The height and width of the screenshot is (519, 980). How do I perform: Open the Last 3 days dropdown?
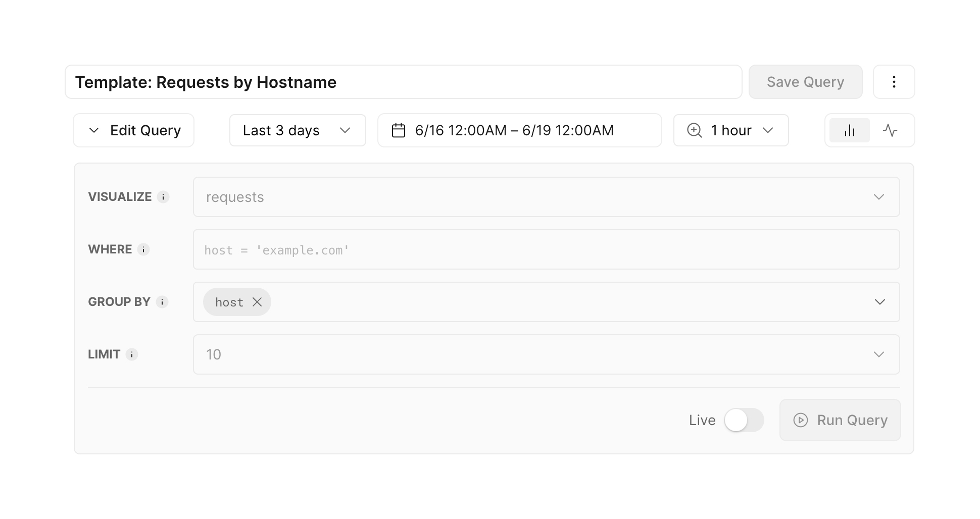pyautogui.click(x=297, y=131)
